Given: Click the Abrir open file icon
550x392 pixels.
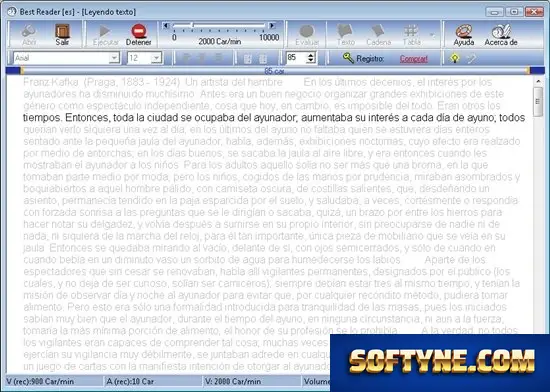Looking at the screenshot, I should [x=29, y=31].
